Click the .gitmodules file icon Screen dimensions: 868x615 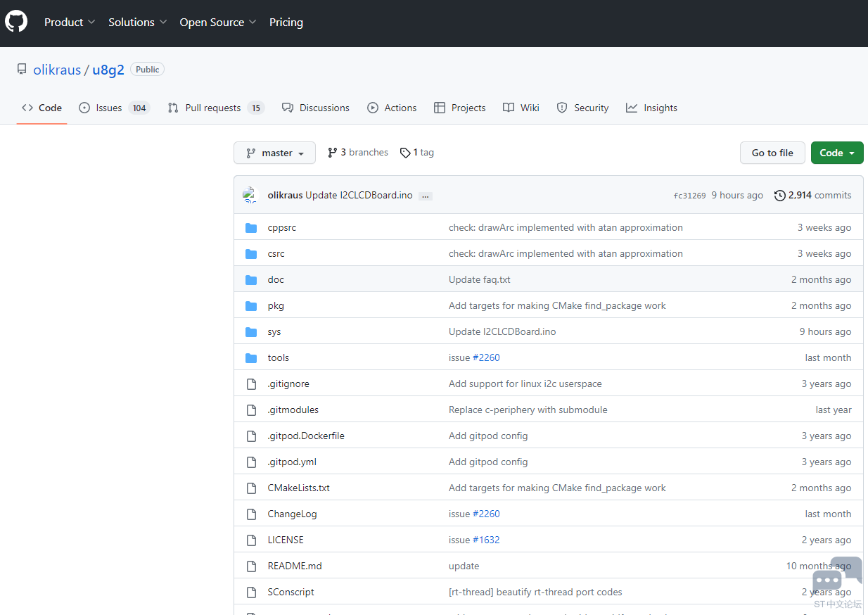(251, 410)
